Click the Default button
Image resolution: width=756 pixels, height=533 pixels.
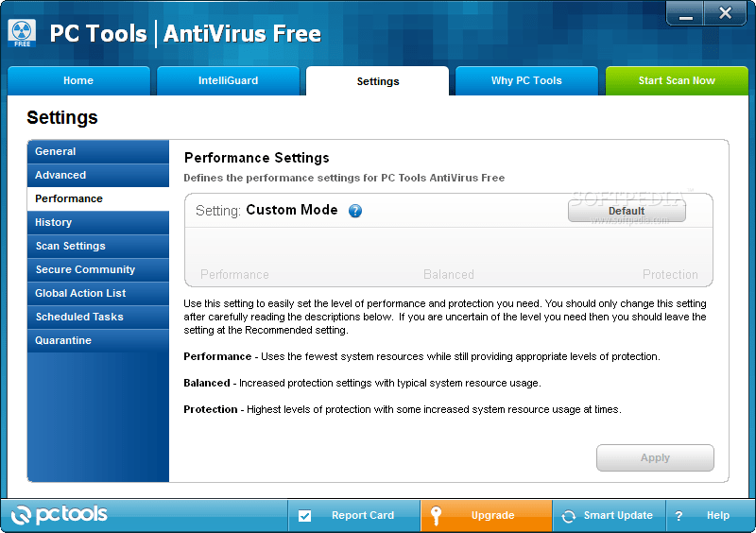coord(627,211)
